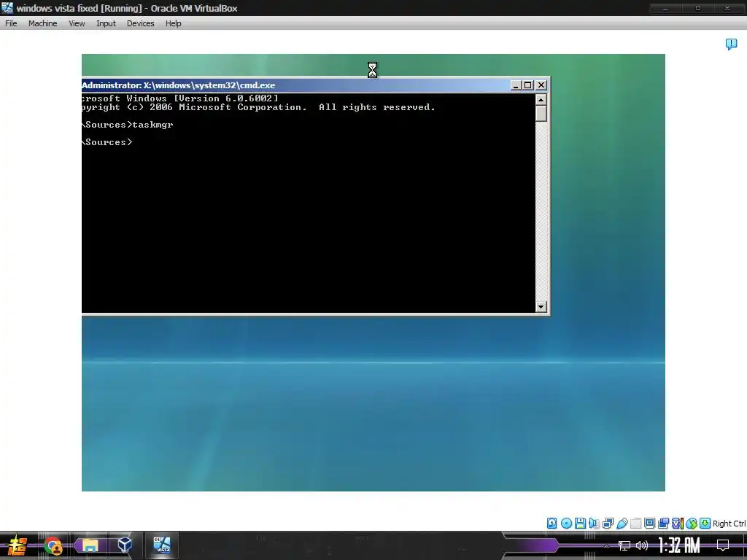747x560 pixels.
Task: Click the display settings status icon
Action: point(649,524)
